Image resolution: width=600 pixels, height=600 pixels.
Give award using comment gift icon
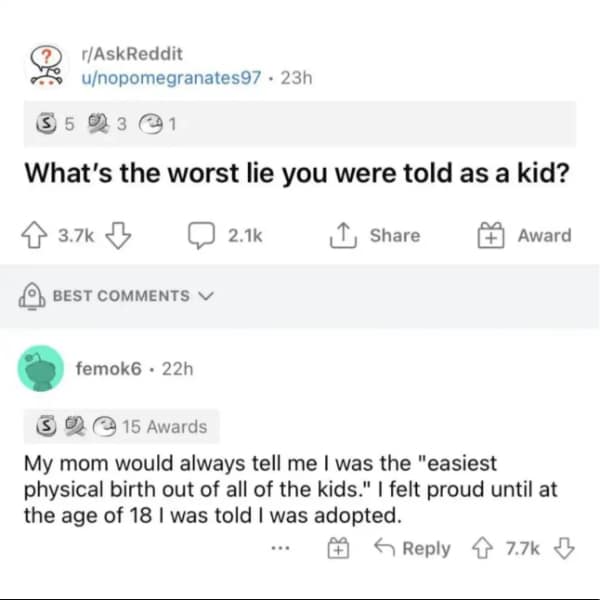click(336, 548)
